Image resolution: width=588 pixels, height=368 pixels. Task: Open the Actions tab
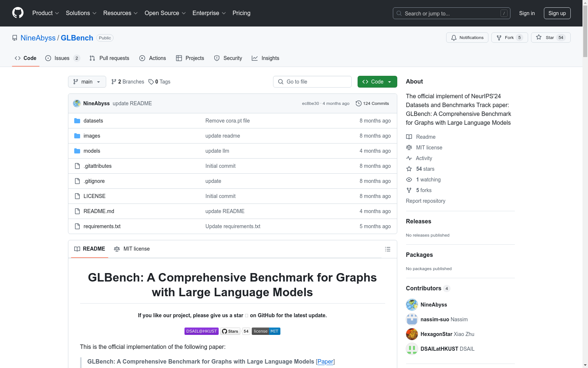coord(153,58)
